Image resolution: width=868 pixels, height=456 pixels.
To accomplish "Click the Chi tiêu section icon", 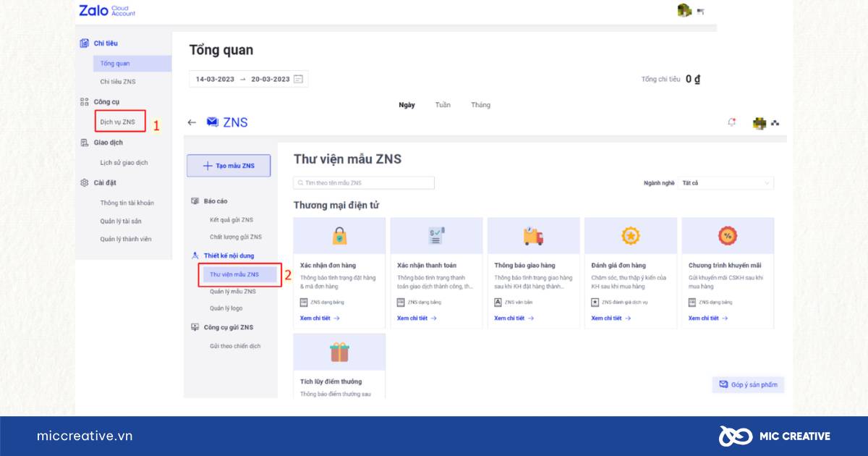I will 85,43.
